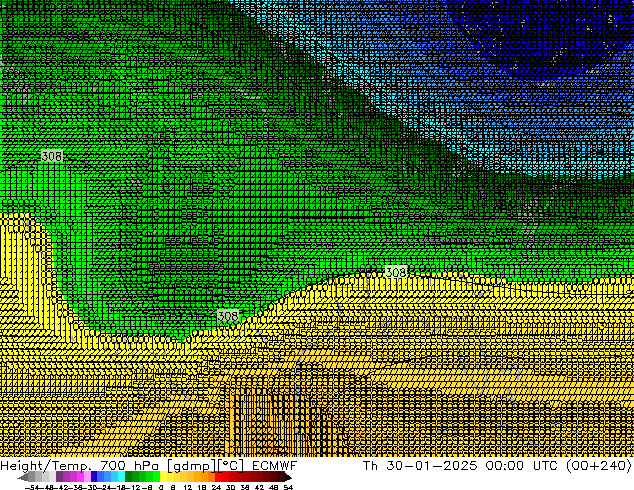
Task: Pick the bright red legend swatch near 24
Action: pyautogui.click(x=218, y=477)
